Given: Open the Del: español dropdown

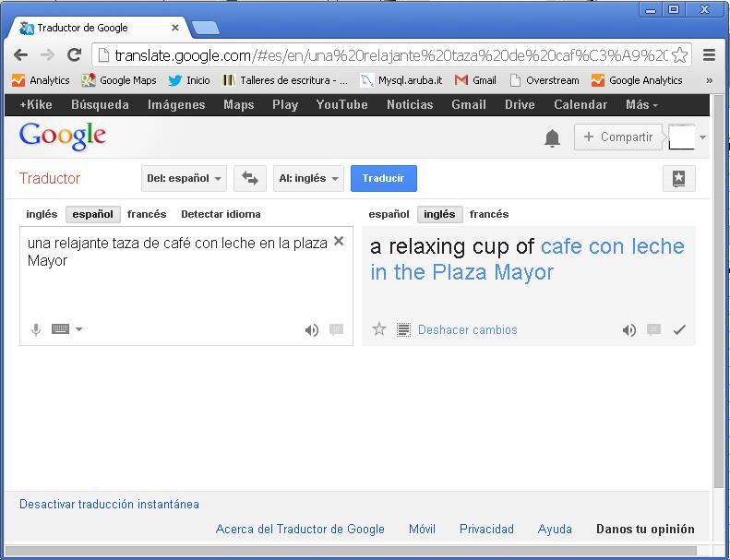Looking at the screenshot, I should coord(184,178).
